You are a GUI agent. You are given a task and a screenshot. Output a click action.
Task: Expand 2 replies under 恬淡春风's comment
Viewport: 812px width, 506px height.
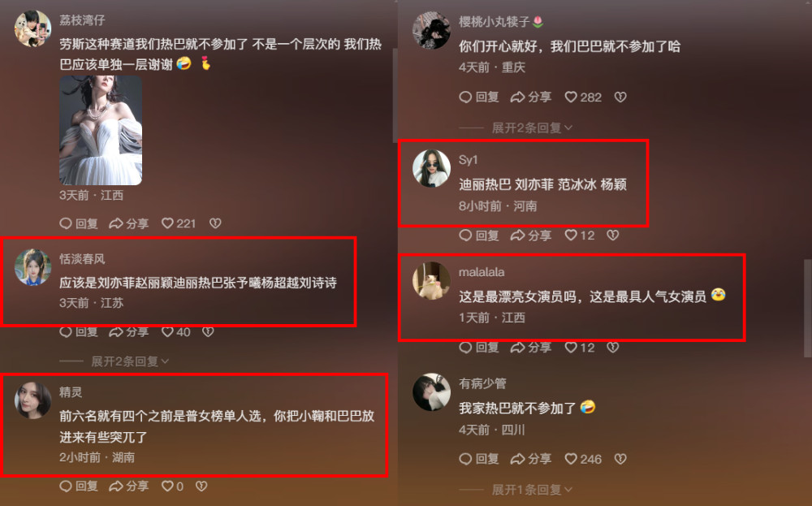tap(129, 361)
